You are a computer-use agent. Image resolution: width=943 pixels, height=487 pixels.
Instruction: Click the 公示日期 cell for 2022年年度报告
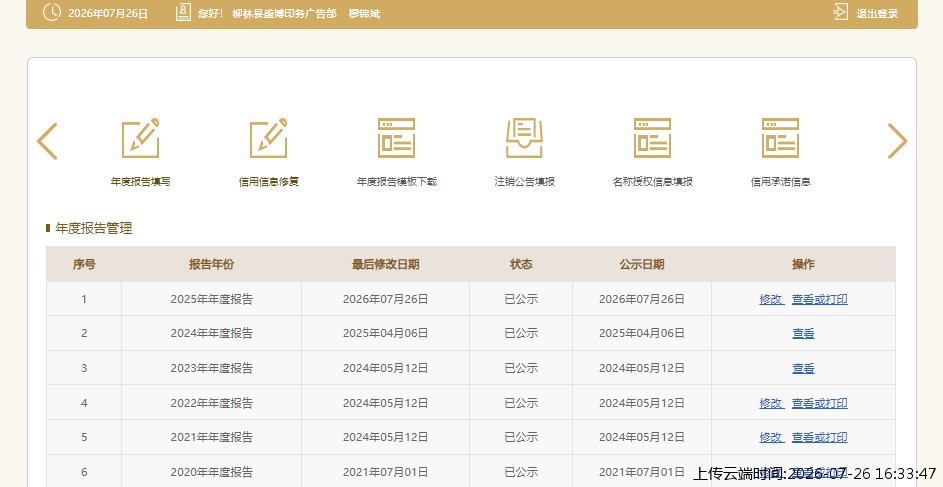point(642,403)
